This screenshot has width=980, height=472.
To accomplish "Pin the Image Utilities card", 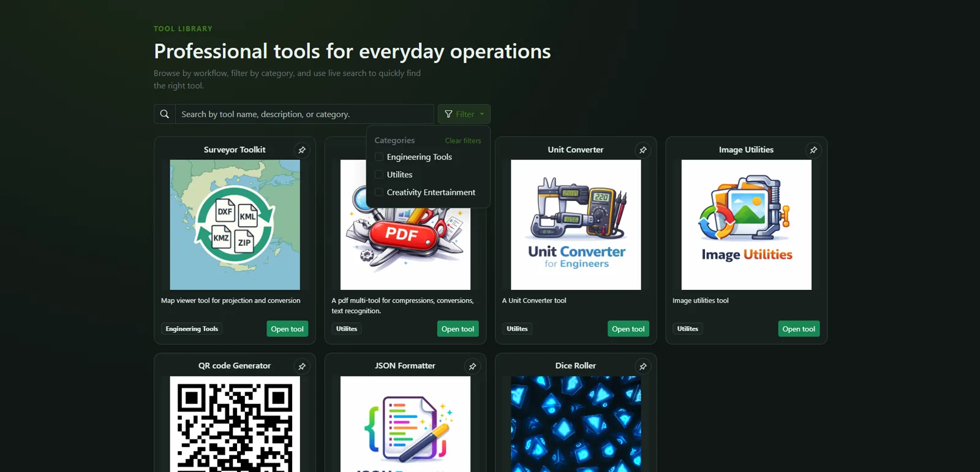I will 813,150.
